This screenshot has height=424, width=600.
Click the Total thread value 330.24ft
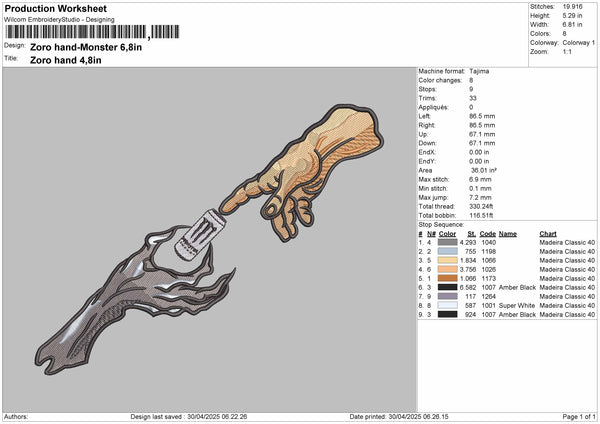[481, 207]
